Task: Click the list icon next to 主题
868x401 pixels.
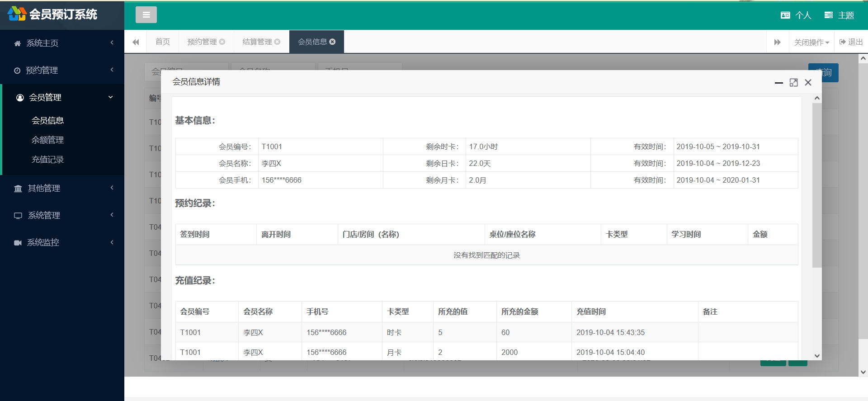Action: [x=829, y=15]
